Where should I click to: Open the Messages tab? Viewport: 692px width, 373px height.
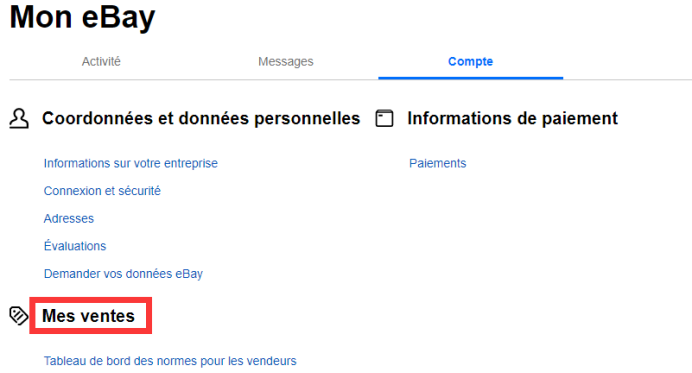(x=286, y=61)
